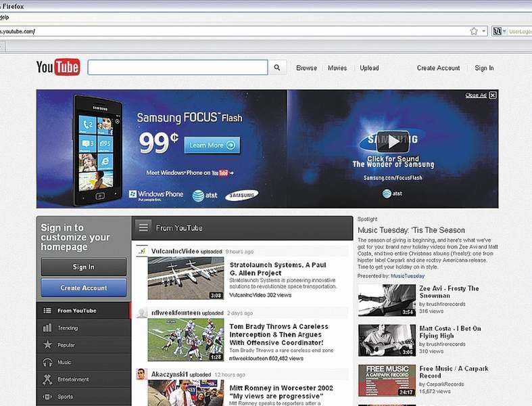Click the YouTube logo
Screen dimensions: 532x406
(58, 67)
